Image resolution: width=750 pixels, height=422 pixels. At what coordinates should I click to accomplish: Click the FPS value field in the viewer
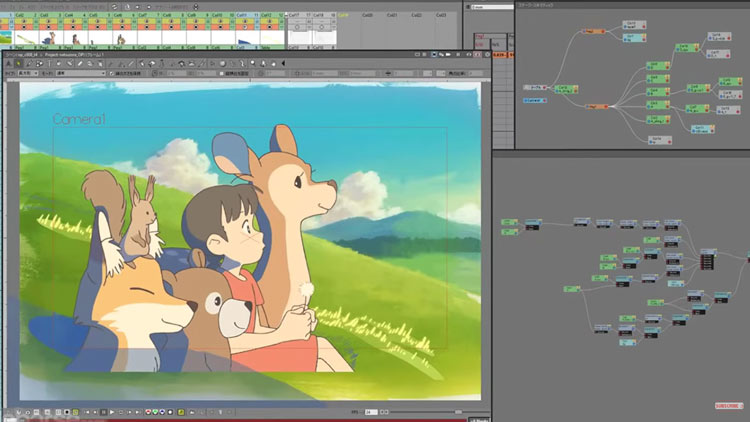point(371,412)
